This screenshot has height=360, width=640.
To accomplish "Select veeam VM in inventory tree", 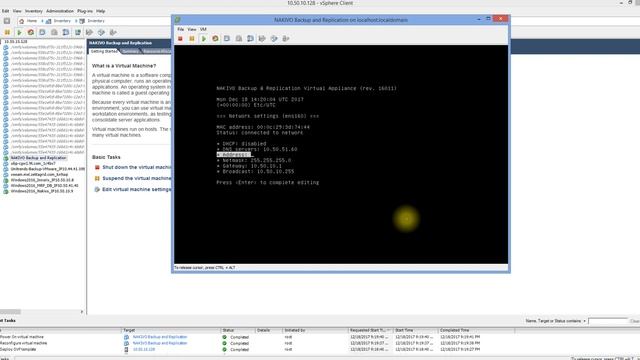I will click(39, 175).
